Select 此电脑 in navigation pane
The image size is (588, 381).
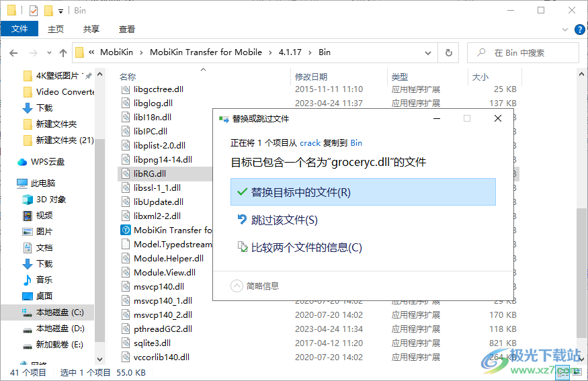[x=36, y=183]
